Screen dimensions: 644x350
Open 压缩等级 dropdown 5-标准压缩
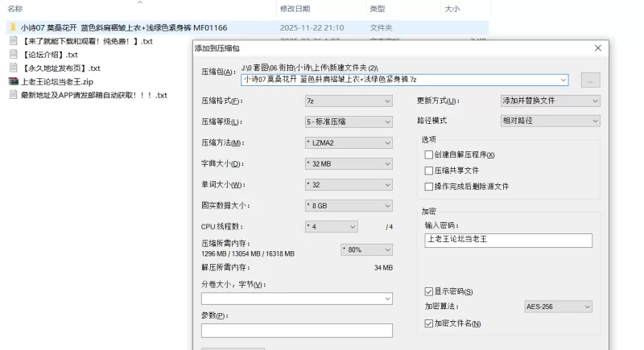[349, 121]
